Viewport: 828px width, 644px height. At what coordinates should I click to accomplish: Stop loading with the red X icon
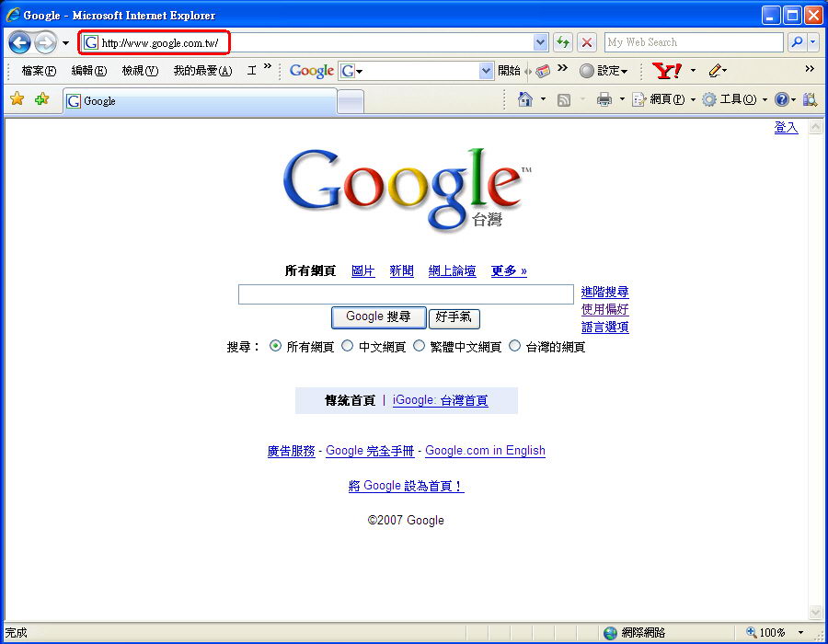[587, 42]
